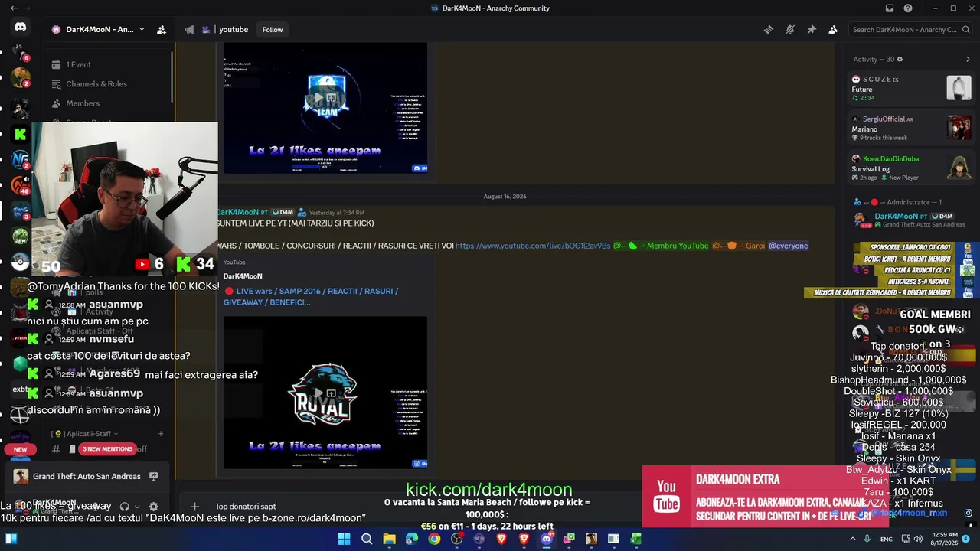Select the Garoi role mention

[x=739, y=246]
